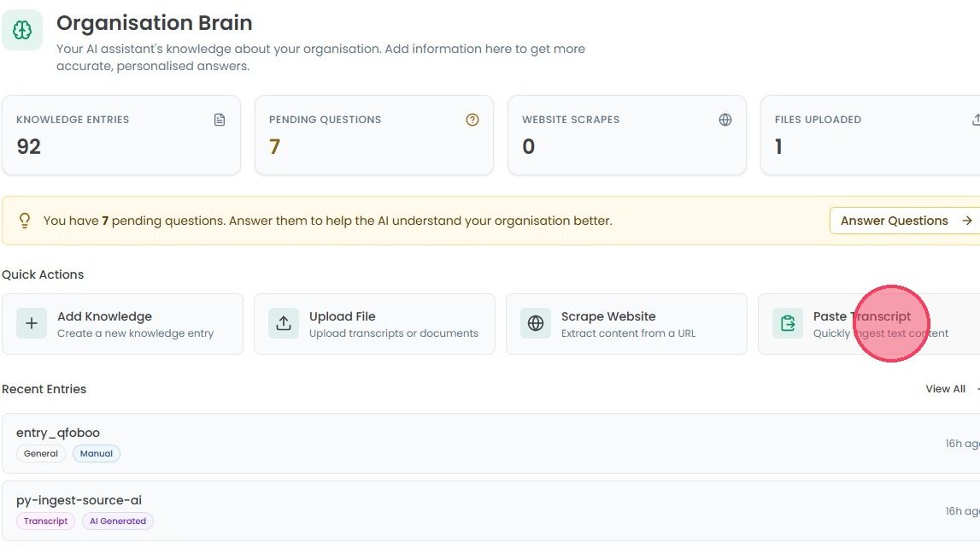
Task: Click the globe icon for Scrape Website
Action: [x=536, y=323]
